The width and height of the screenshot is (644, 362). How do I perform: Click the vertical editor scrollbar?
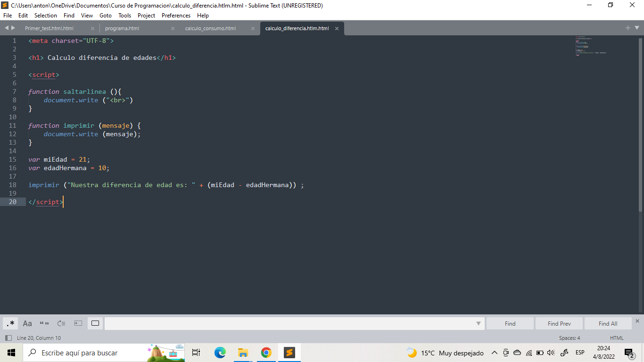[640, 125]
